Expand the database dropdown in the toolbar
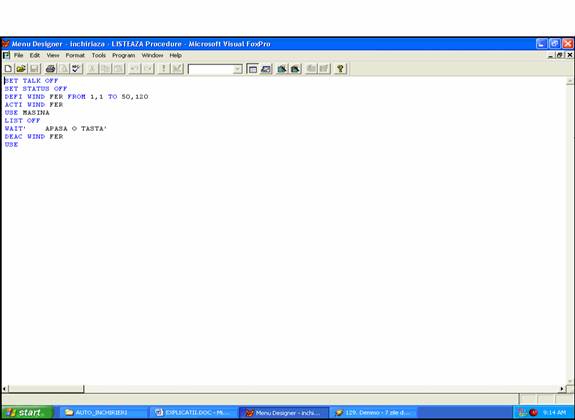Screen dimensions: 575x420 point(238,69)
